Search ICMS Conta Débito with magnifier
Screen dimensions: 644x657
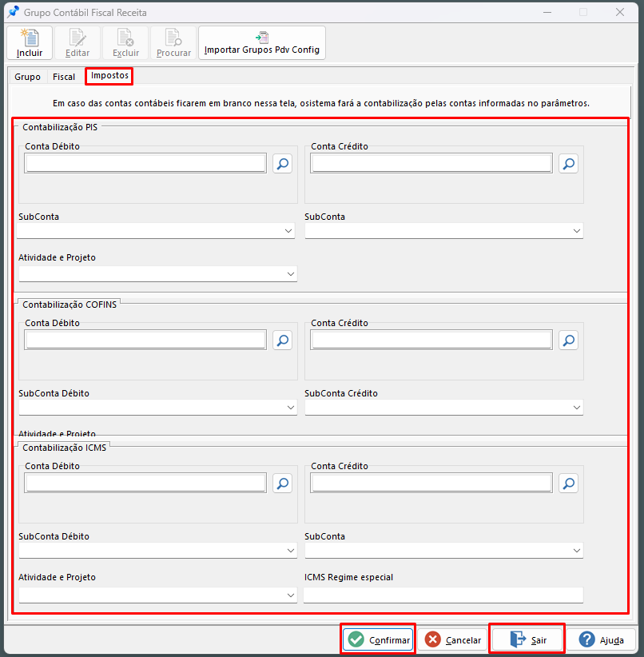click(x=282, y=483)
